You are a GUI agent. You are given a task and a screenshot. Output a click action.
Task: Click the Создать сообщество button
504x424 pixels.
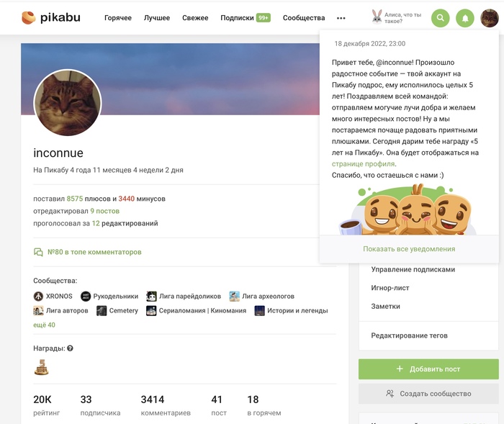[x=428, y=394]
